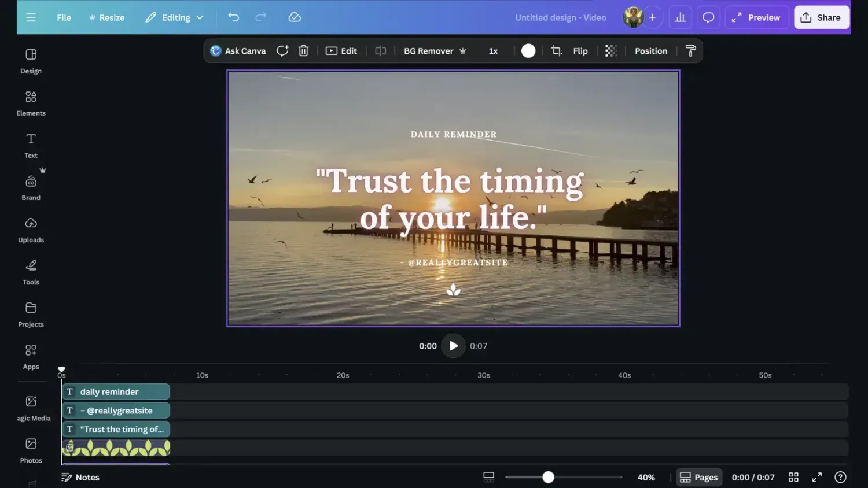Open the File menu
The image size is (868, 488).
coord(64,17)
